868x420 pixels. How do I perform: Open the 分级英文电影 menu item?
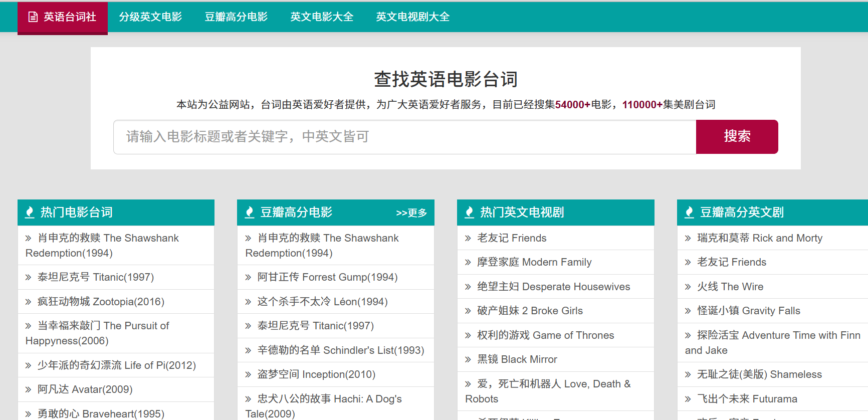coord(150,17)
